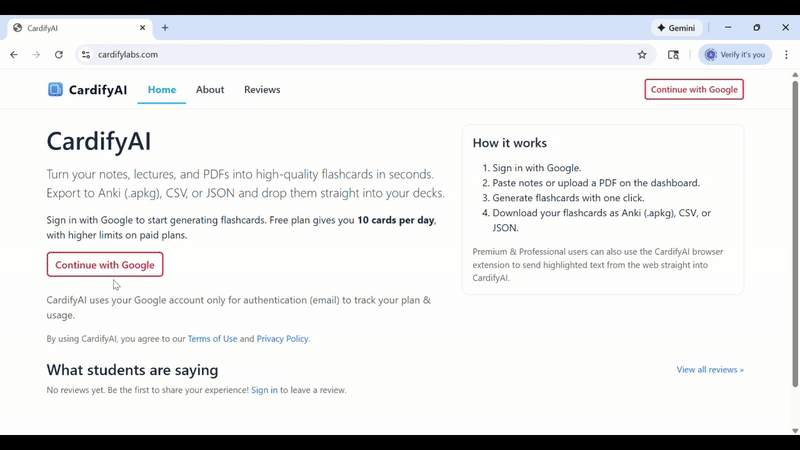The image size is (800, 450).
Task: Click the Gemini button in title bar
Action: [x=677, y=28]
